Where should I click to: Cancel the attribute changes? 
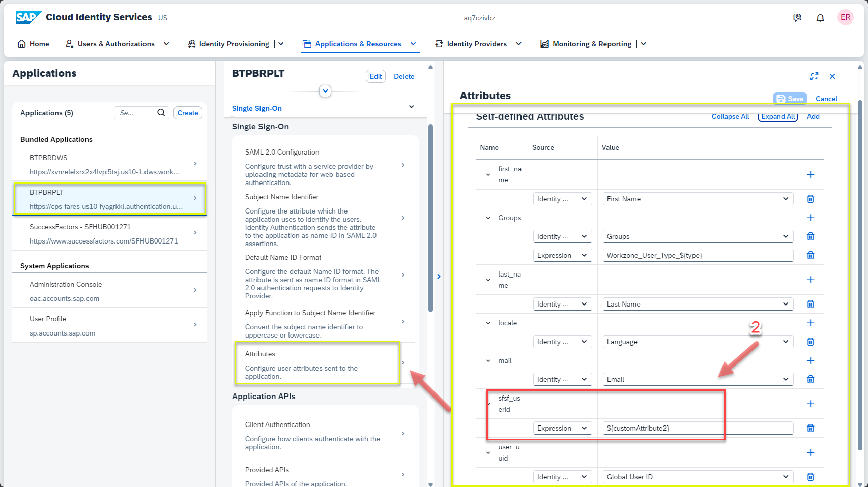826,99
